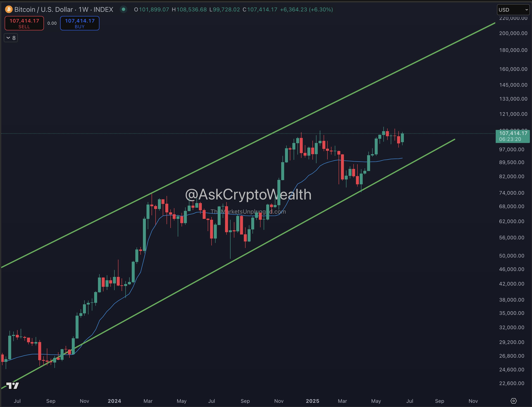Click the 89,500.00 price axis label
The image size is (532, 407).
[512, 162]
